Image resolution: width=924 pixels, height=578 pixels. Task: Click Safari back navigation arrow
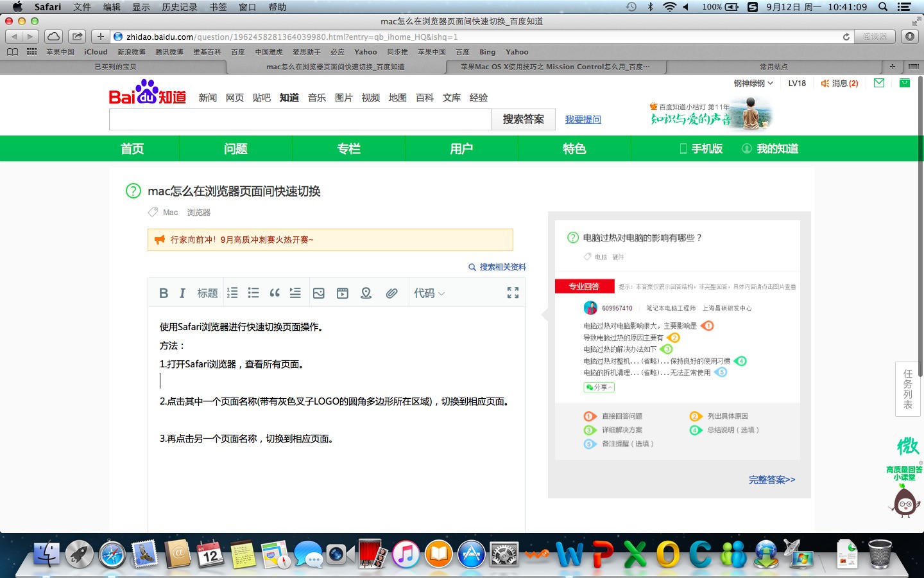(x=14, y=37)
